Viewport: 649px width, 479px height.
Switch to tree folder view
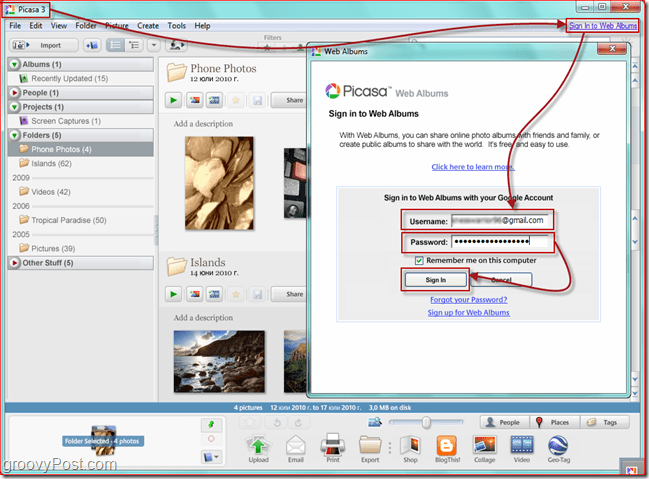point(134,45)
